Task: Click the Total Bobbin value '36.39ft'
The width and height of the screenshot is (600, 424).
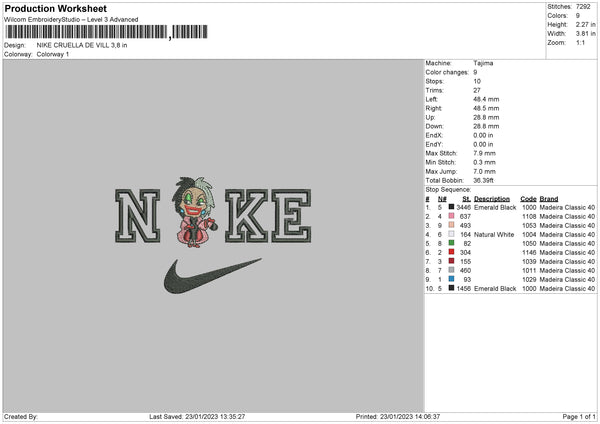Action: tap(483, 181)
